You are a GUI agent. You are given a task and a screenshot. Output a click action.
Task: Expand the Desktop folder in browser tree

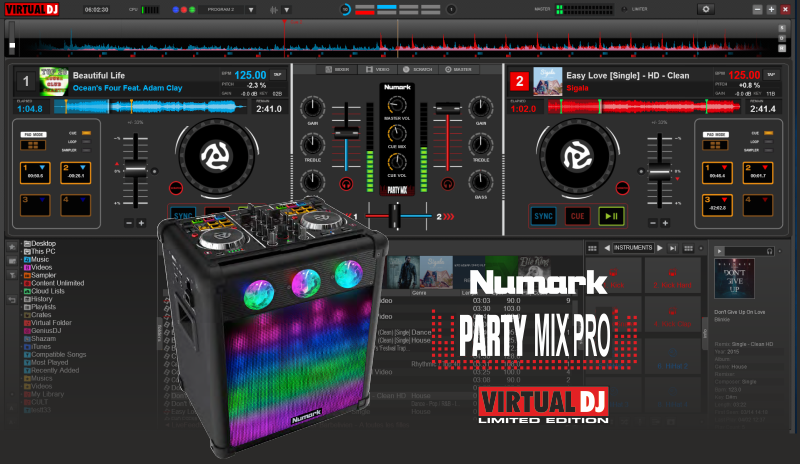pos(22,243)
